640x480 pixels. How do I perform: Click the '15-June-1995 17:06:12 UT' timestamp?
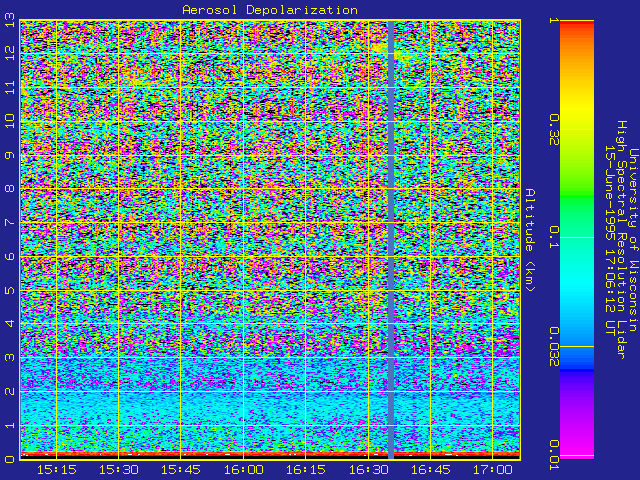point(610,240)
